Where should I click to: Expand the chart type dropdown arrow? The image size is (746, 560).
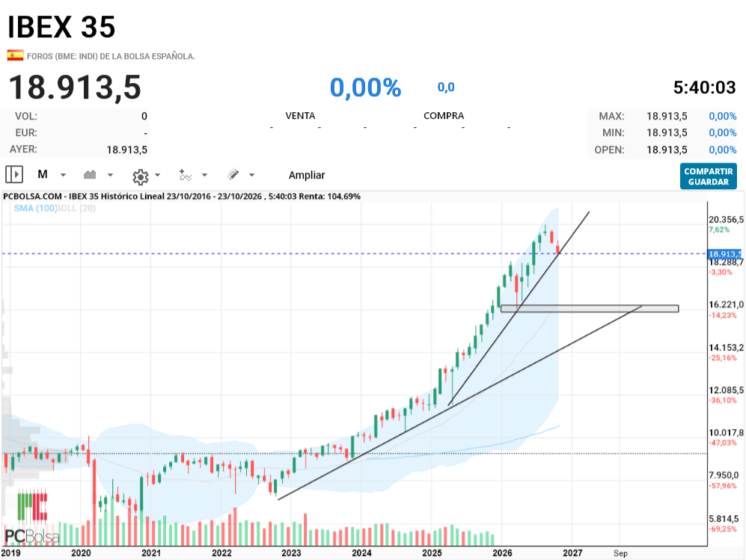(110, 175)
